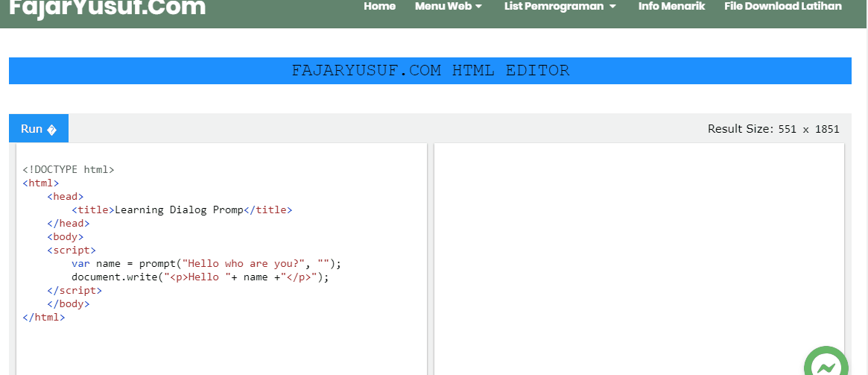The image size is (868, 375).
Task: Click inside the empty result preview pane
Action: 639,259
